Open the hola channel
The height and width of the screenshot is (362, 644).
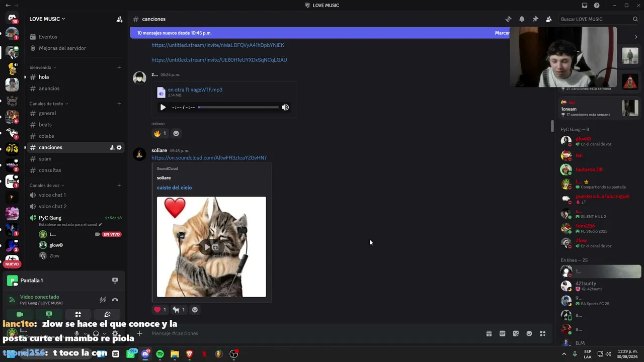(x=75, y=77)
